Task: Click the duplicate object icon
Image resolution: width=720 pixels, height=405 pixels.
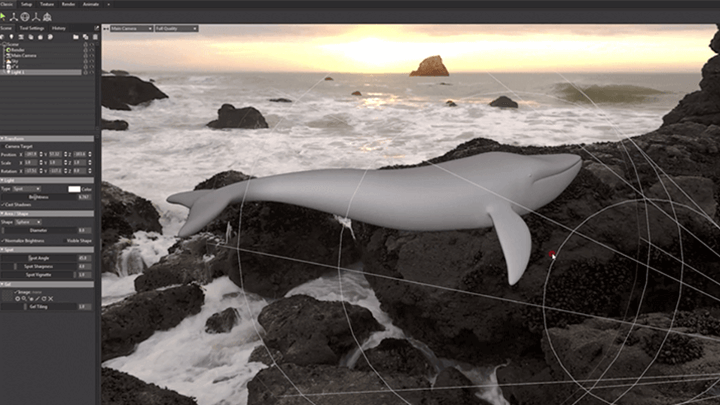Action: 85,37
